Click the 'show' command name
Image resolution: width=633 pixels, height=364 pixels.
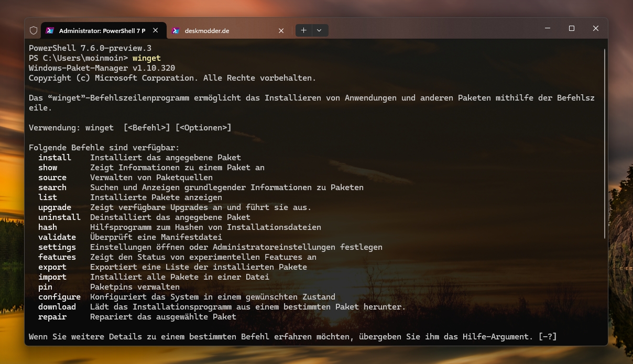point(48,168)
